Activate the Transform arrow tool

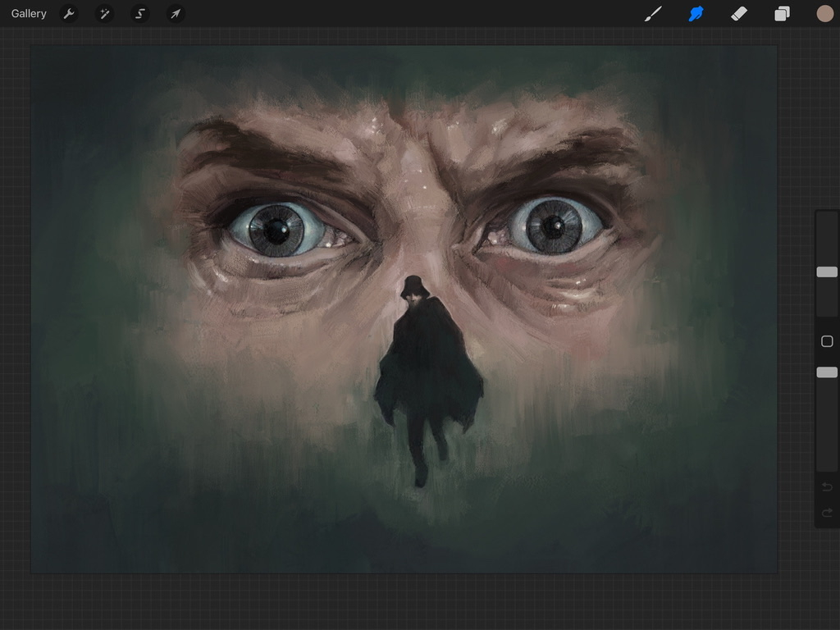176,14
